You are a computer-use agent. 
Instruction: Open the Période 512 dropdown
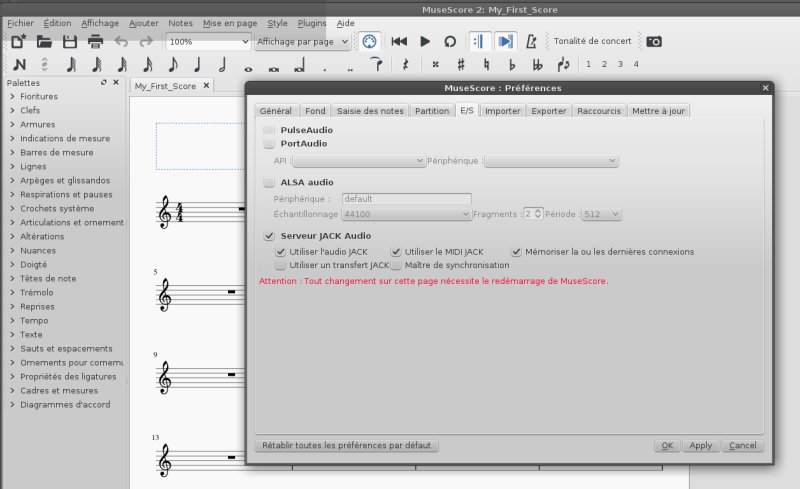602,214
